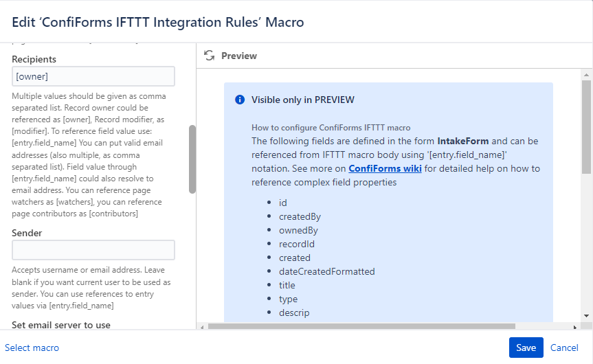Click the preview scrollbar down arrow
593x364 pixels.
(586, 316)
